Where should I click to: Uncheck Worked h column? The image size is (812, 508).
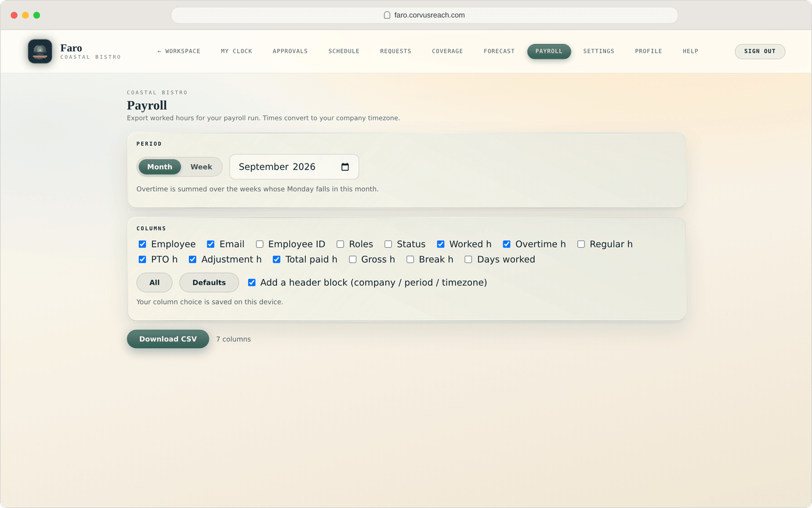click(440, 244)
